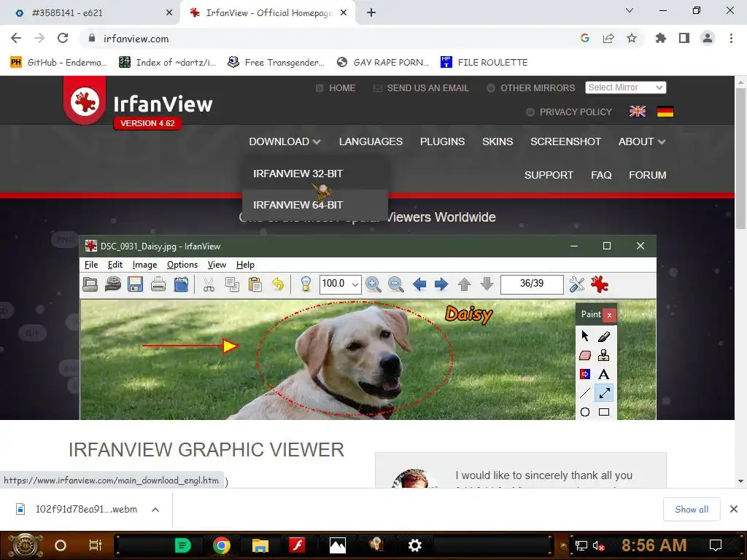Open the Chrome profile avatar
The image size is (747, 560).
[708, 38]
